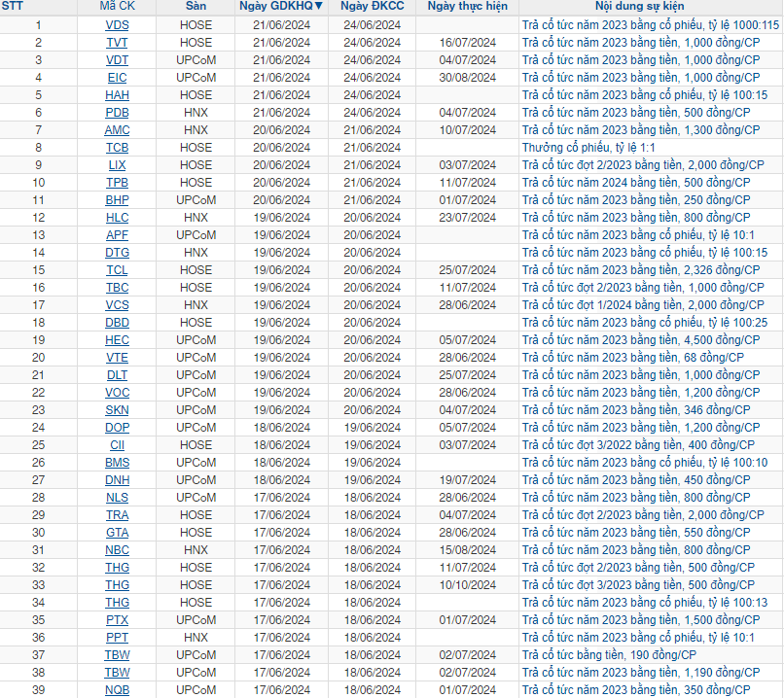Open the TCB stock code link
This screenshot has height=698, width=784.
[x=117, y=148]
